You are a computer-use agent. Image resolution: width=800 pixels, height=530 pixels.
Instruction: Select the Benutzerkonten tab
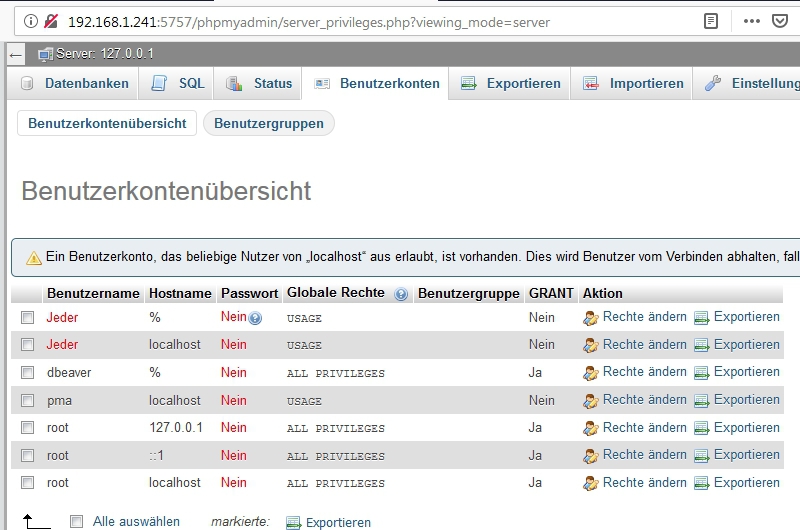click(376, 83)
